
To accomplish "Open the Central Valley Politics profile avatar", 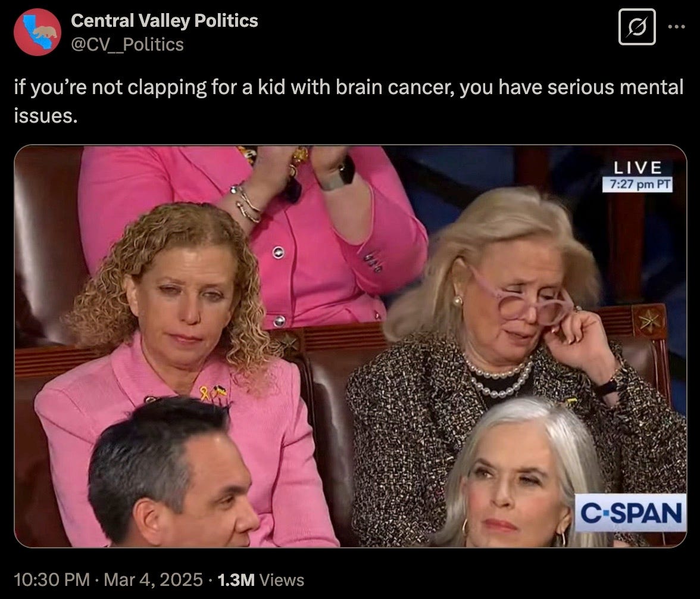I will pyautogui.click(x=37, y=32).
